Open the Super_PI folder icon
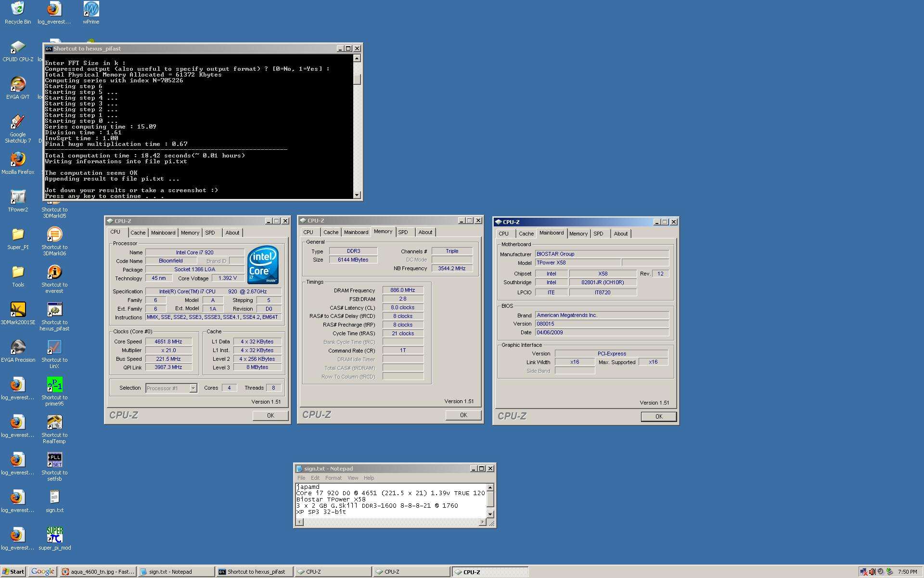924x578 pixels. (x=18, y=238)
